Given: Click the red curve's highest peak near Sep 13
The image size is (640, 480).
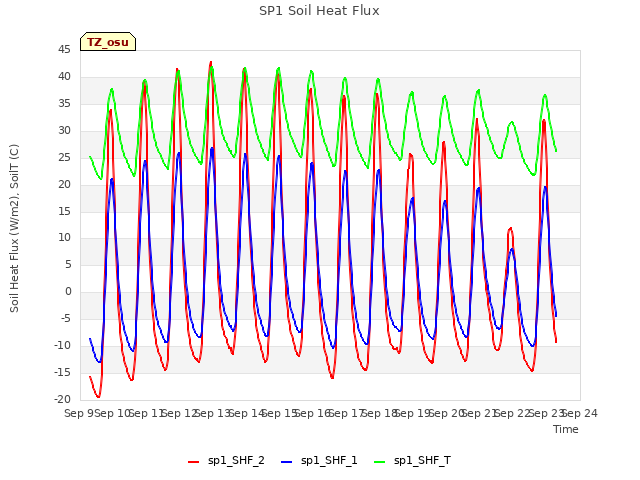Looking at the screenshot, I should (211, 62).
